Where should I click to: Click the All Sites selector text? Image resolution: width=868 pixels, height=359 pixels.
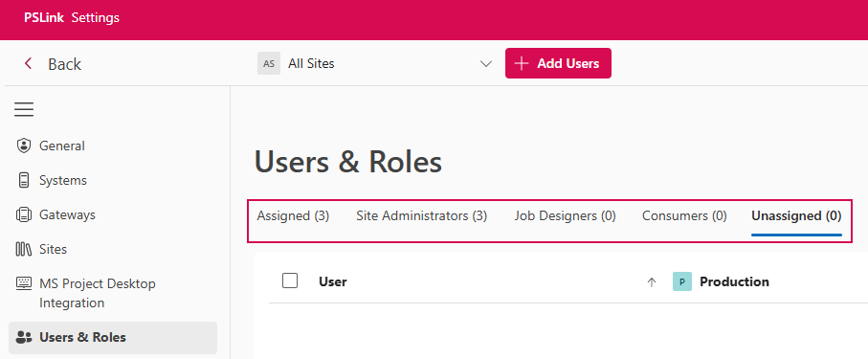(x=311, y=64)
